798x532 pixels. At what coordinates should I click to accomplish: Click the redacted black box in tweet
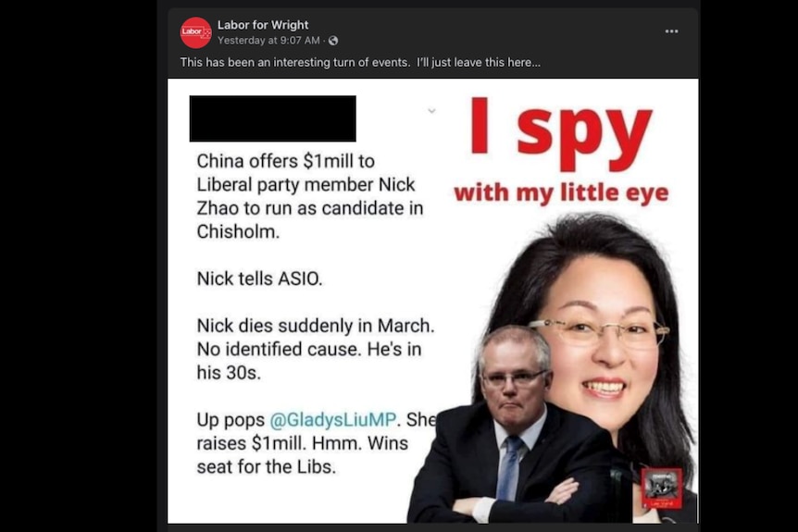point(273,118)
